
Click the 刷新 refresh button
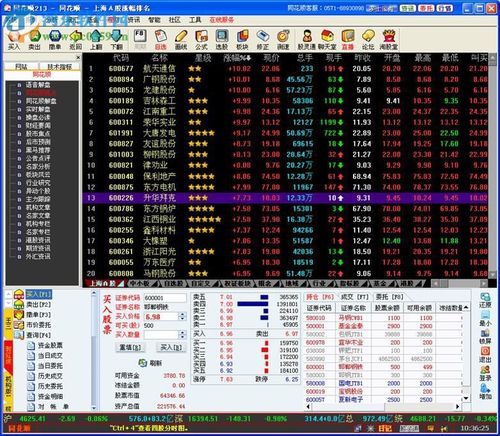point(150,363)
